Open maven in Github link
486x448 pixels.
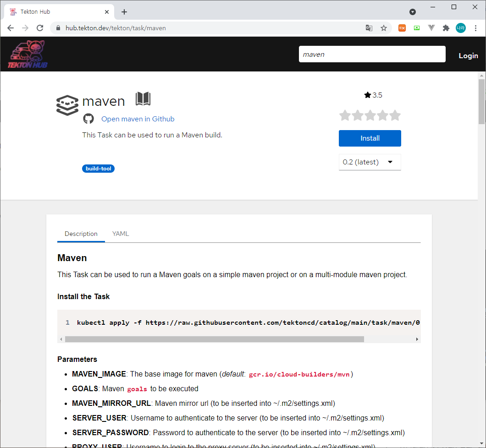coord(138,119)
